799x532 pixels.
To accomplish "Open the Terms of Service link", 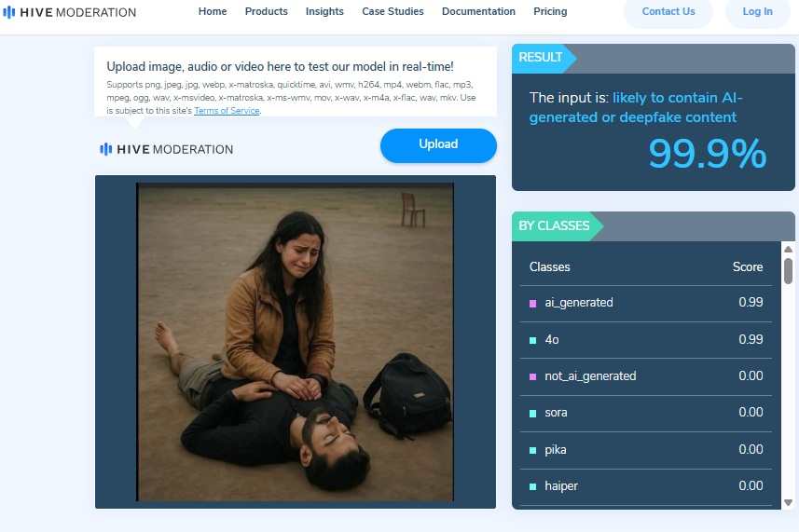I will click(227, 111).
